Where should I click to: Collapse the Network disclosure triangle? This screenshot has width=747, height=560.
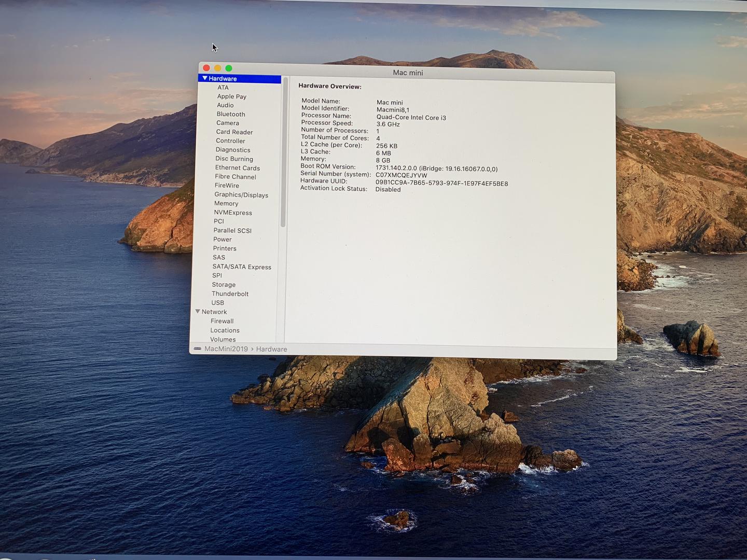(198, 312)
